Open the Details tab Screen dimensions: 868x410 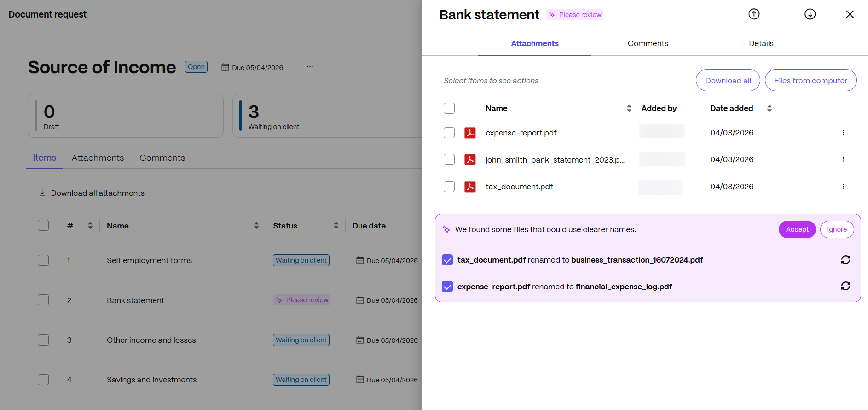pyautogui.click(x=761, y=43)
